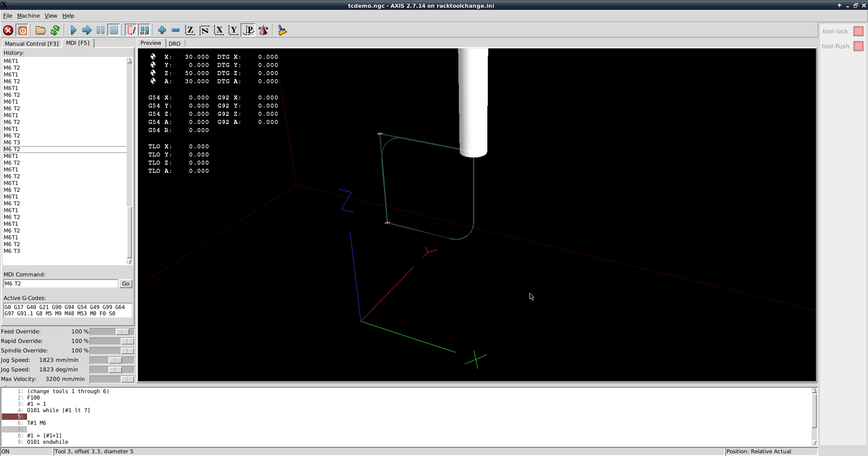Select highlighted 'M6 T2' history entry
This screenshot has height=456, width=868.
[65, 149]
